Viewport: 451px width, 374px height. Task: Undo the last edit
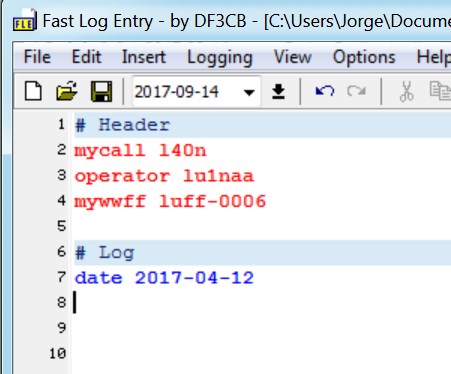pyautogui.click(x=324, y=91)
